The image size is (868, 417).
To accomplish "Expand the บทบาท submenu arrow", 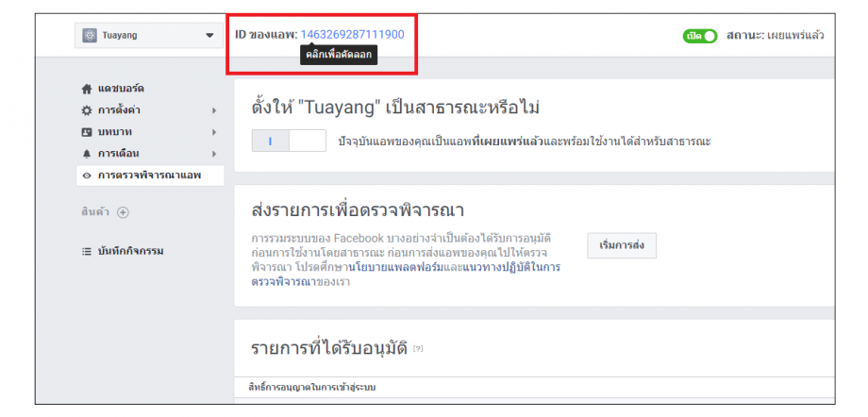I will [x=213, y=132].
